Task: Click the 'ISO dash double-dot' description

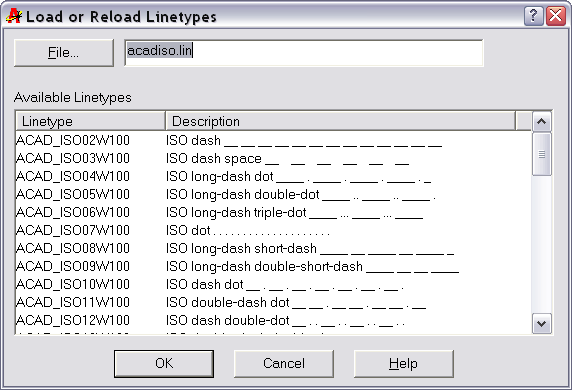Action: [285, 320]
